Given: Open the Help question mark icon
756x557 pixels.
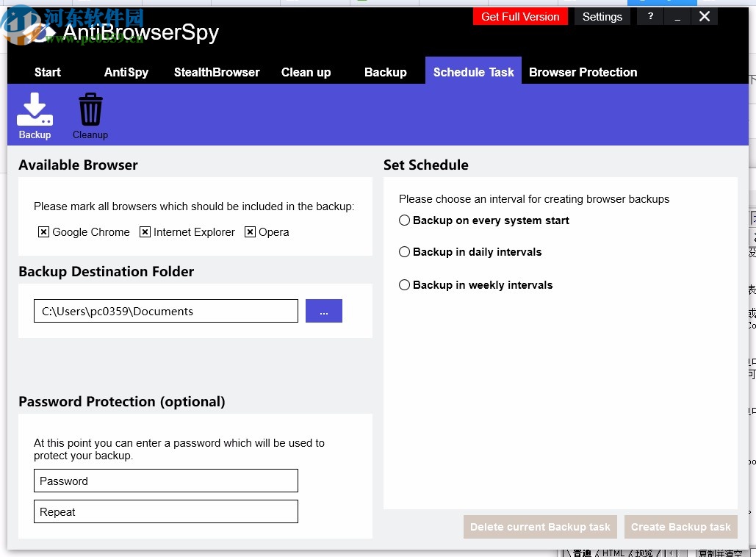Looking at the screenshot, I should point(649,16).
